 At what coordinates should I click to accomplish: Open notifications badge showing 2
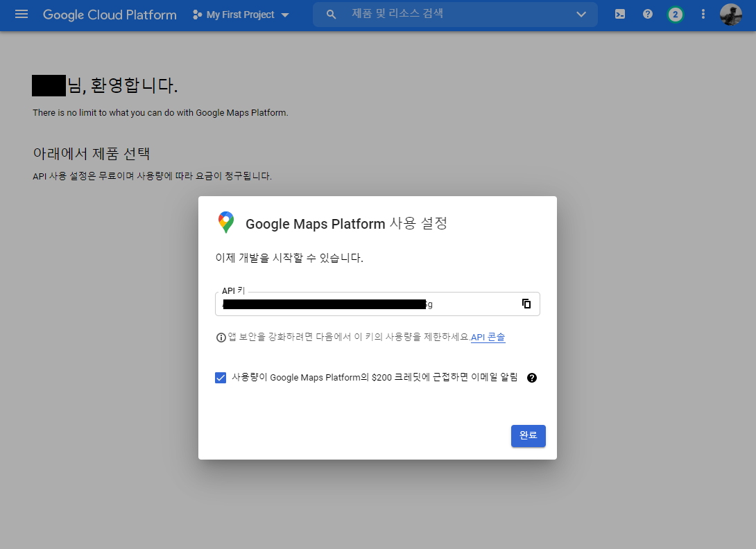point(675,15)
